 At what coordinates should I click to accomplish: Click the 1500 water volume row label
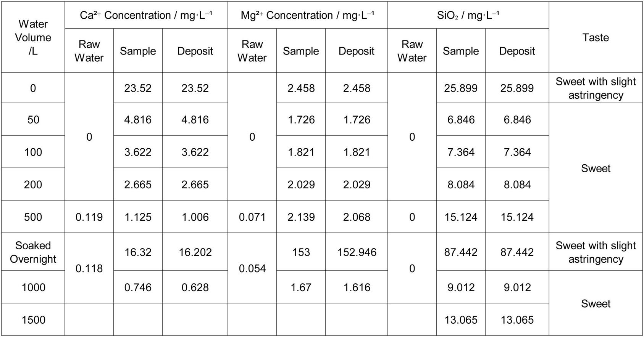33,319
